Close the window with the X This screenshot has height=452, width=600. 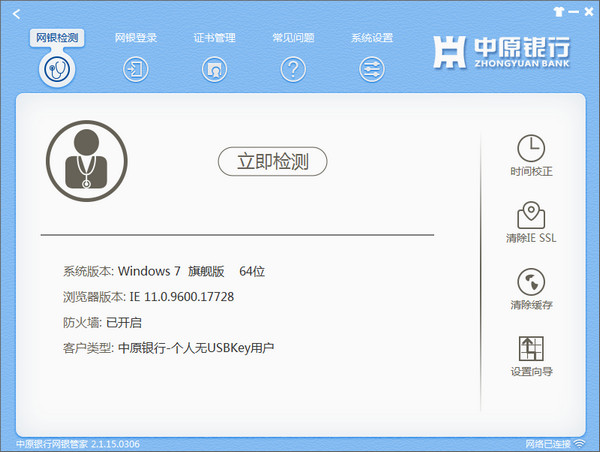click(x=589, y=12)
